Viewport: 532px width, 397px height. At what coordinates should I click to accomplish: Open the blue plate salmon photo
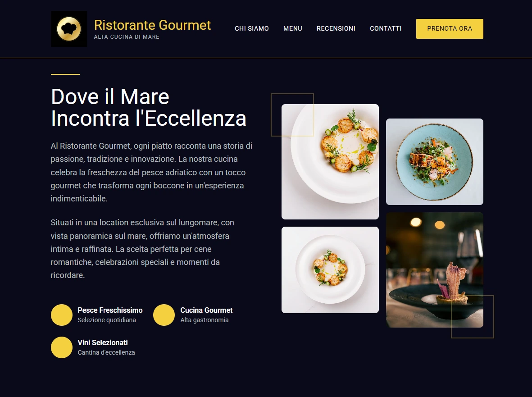pyautogui.click(x=435, y=161)
